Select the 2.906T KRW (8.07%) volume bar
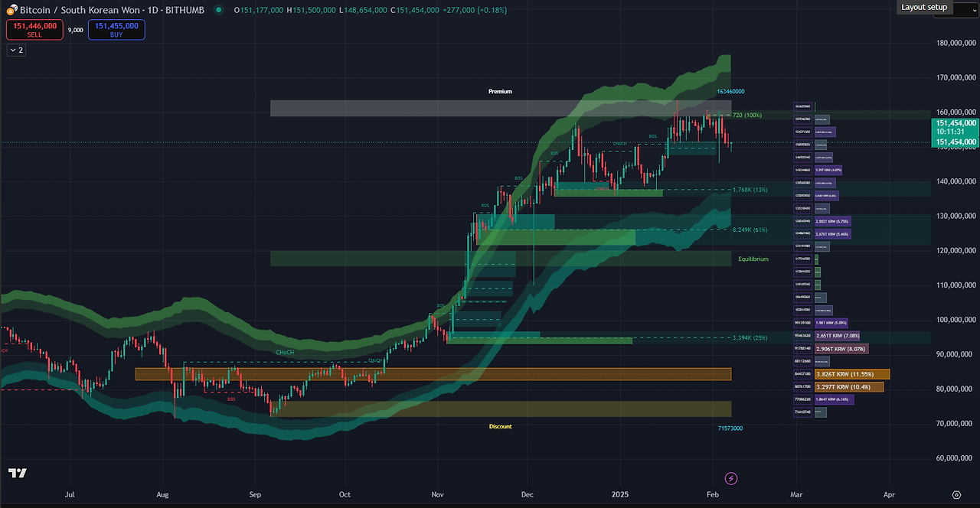Image resolution: width=980 pixels, height=508 pixels. click(x=841, y=349)
